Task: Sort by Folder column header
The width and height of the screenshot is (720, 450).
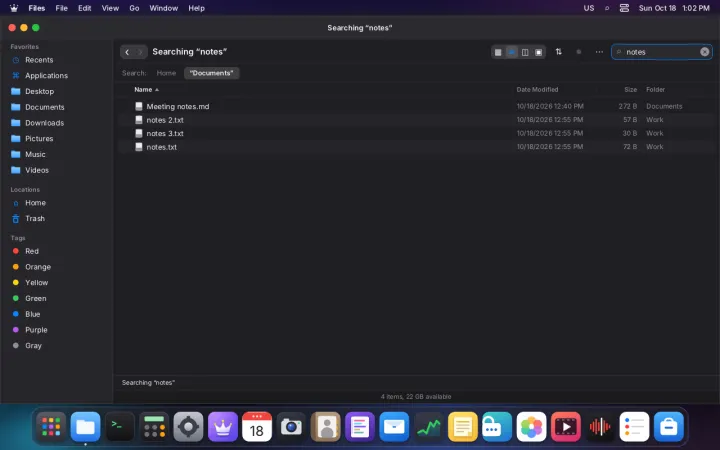Action: [x=655, y=90]
